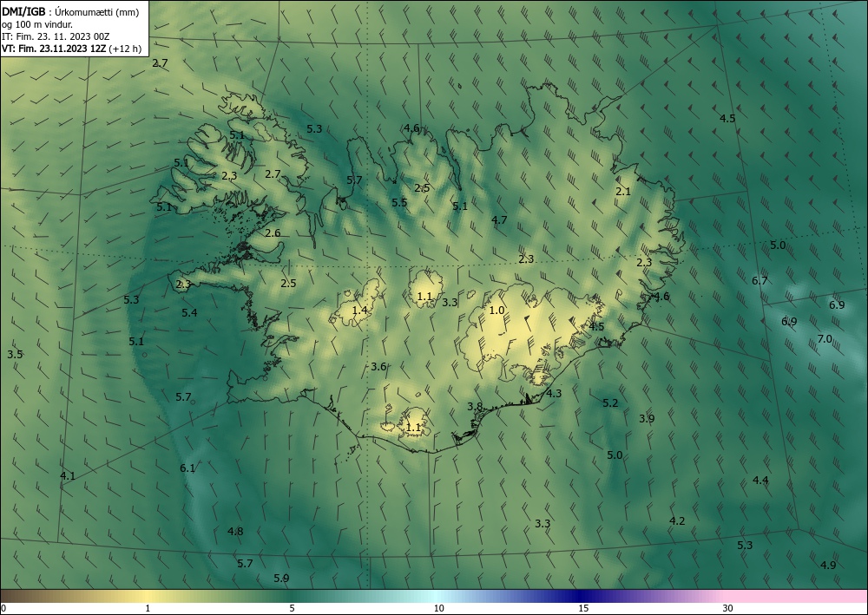
Task: Click the map value "3.6"
Action: click(x=378, y=367)
